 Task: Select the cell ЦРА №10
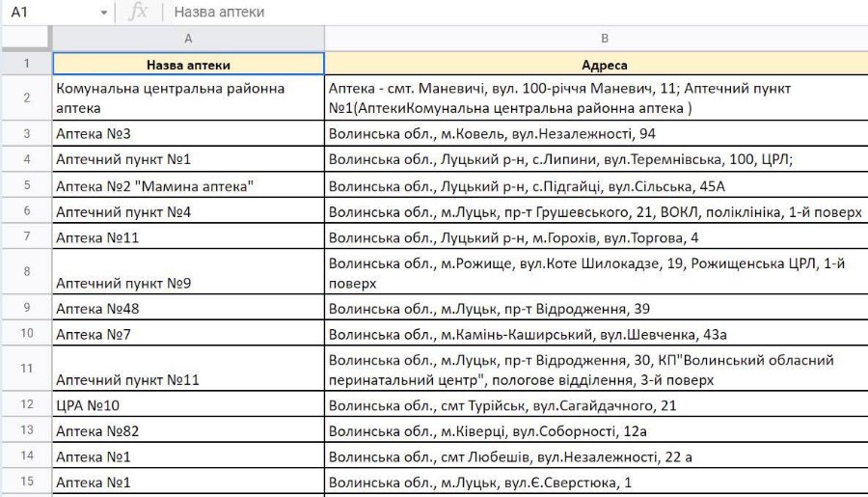[x=188, y=405]
